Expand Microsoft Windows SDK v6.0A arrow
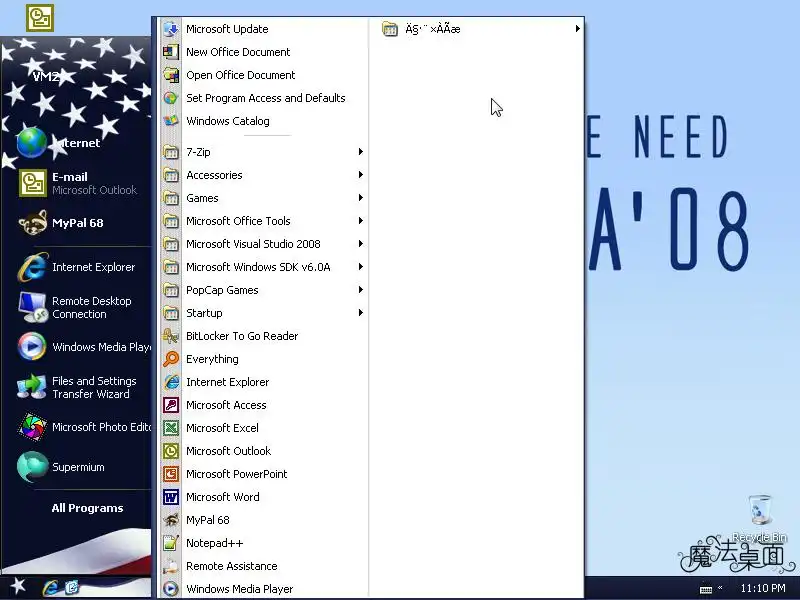 pos(361,266)
